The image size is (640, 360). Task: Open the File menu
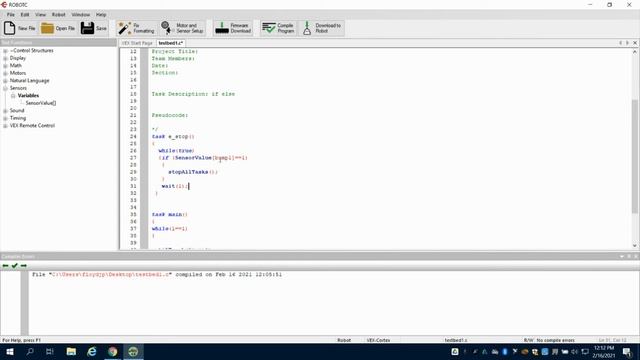point(11,15)
